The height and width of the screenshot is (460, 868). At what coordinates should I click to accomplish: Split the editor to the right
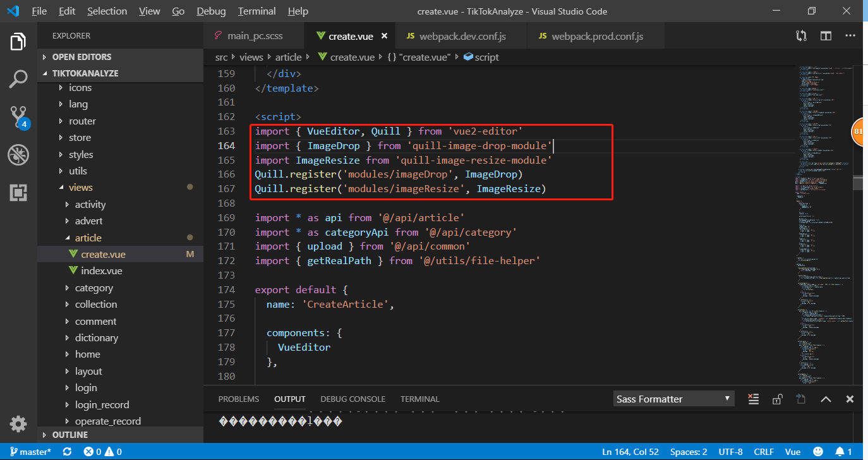[x=826, y=36]
